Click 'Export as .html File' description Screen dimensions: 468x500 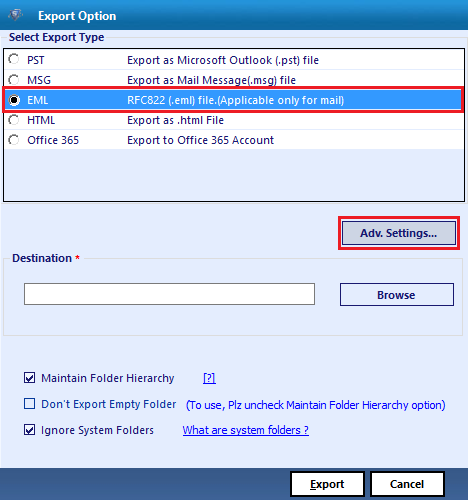click(x=176, y=120)
